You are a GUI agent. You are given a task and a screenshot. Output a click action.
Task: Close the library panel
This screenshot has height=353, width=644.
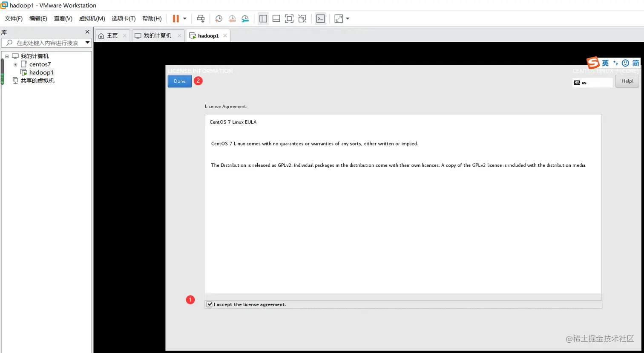coord(87,32)
